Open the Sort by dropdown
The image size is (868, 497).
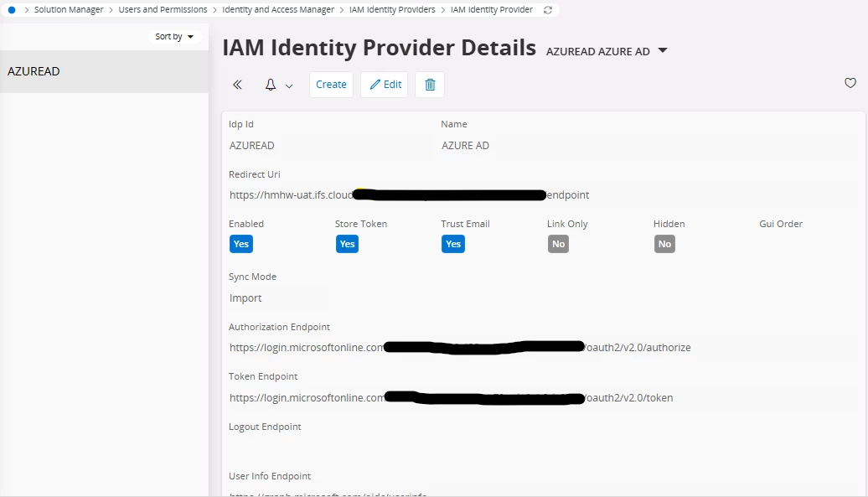pyautogui.click(x=174, y=37)
